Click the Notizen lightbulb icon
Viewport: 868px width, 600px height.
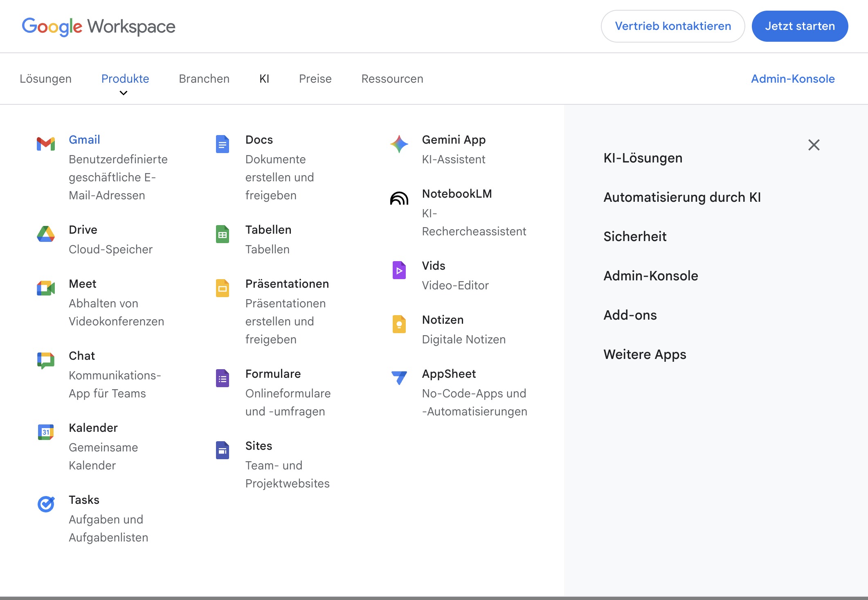(399, 324)
